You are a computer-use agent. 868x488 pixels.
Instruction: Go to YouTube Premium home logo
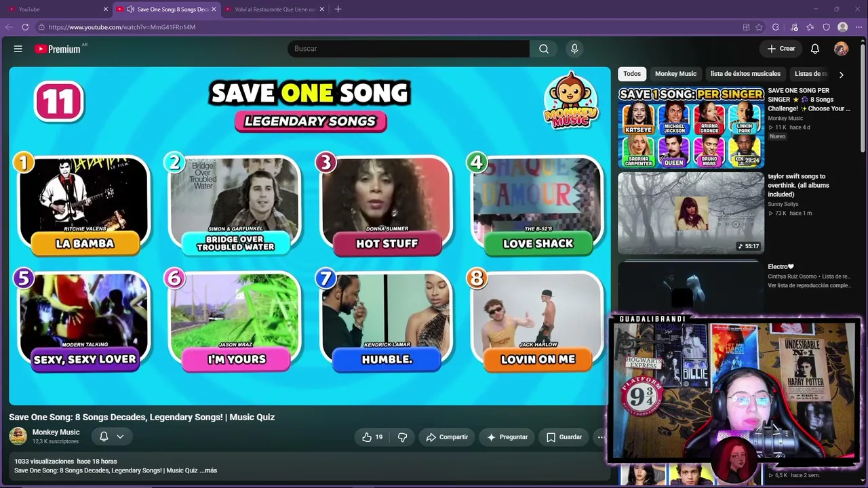click(58, 49)
